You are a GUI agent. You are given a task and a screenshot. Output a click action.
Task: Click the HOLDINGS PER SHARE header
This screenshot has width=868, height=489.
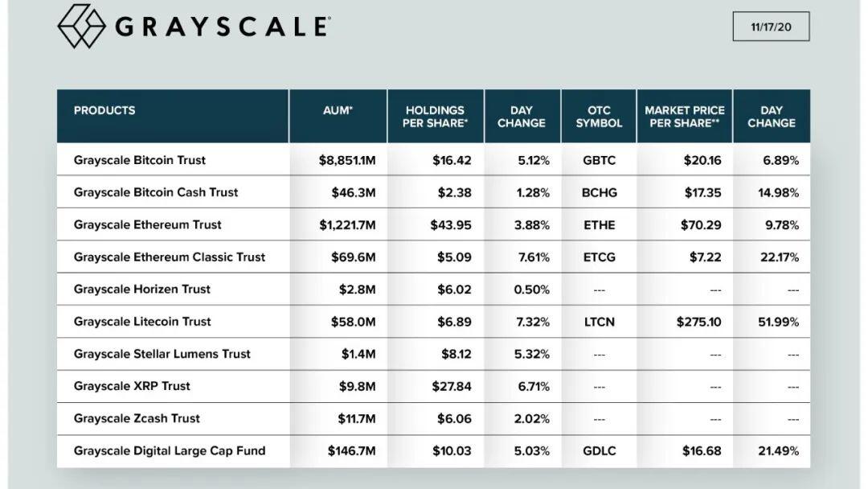(x=435, y=117)
